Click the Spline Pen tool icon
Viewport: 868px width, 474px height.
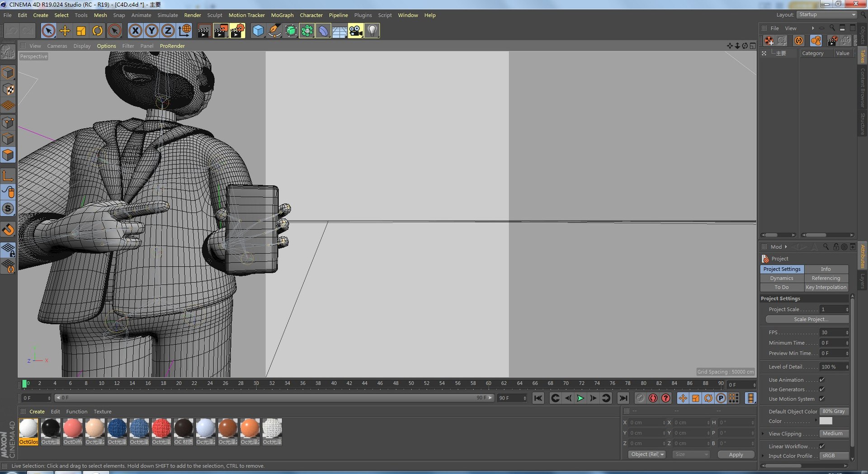coord(274,31)
